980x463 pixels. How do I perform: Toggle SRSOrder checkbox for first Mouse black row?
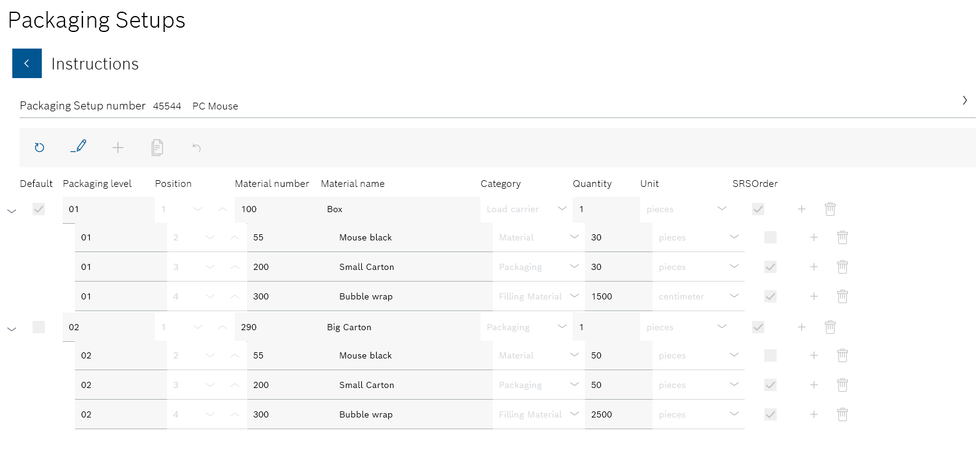click(770, 237)
